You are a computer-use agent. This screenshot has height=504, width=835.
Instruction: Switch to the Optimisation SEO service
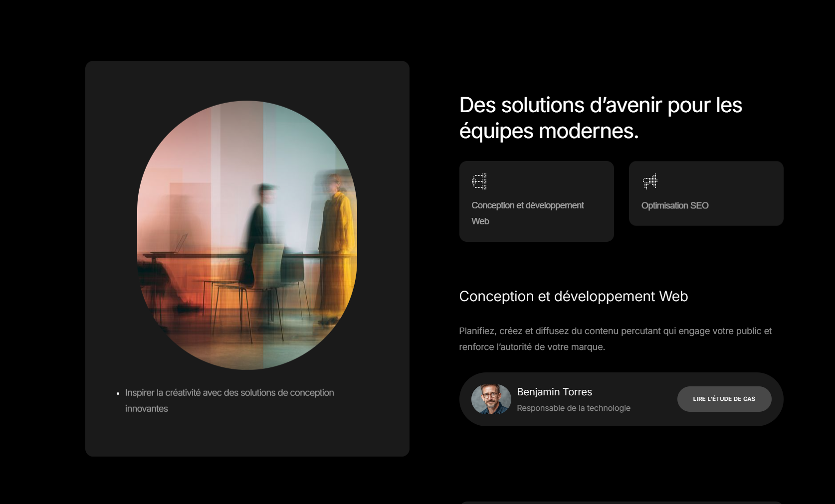pyautogui.click(x=705, y=193)
